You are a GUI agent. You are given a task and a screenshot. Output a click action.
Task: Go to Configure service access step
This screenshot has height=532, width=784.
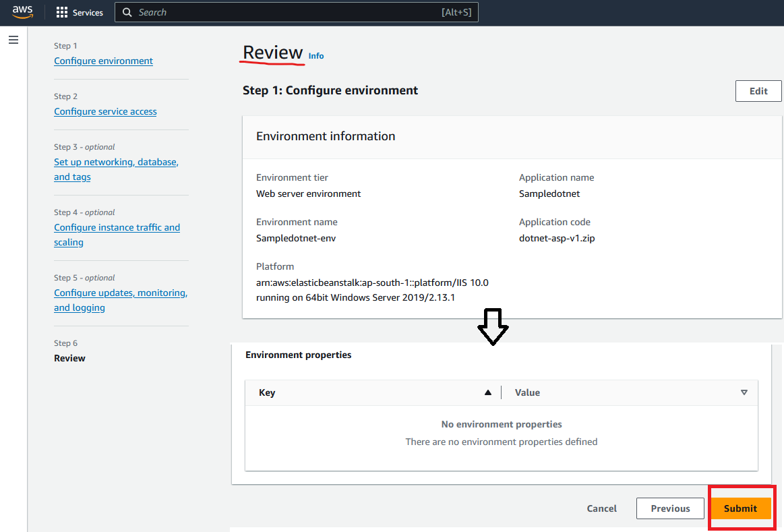coord(105,111)
